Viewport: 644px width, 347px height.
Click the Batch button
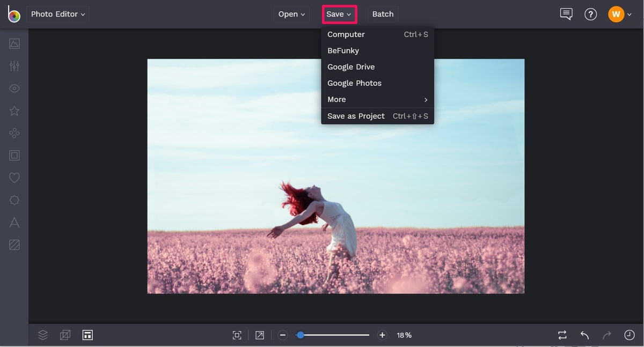point(383,14)
